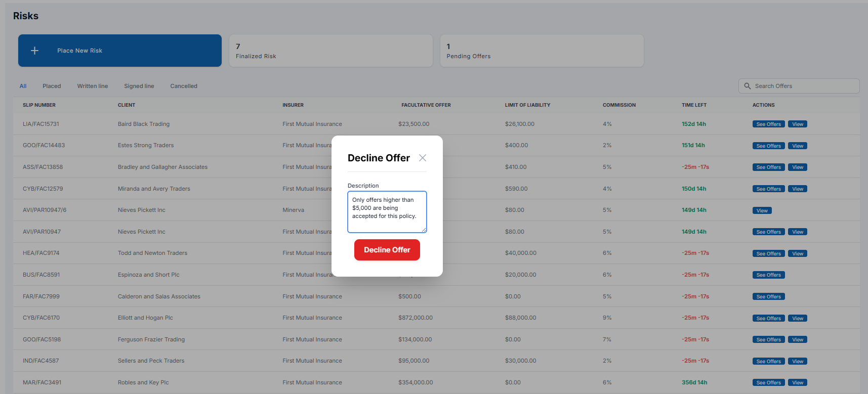Click the search magnifier icon
Viewport: 868px width, 394px height.
point(748,86)
